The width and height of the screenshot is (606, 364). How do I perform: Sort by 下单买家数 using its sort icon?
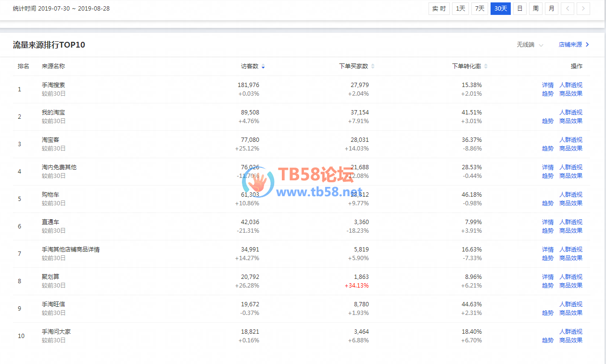pyautogui.click(x=373, y=66)
